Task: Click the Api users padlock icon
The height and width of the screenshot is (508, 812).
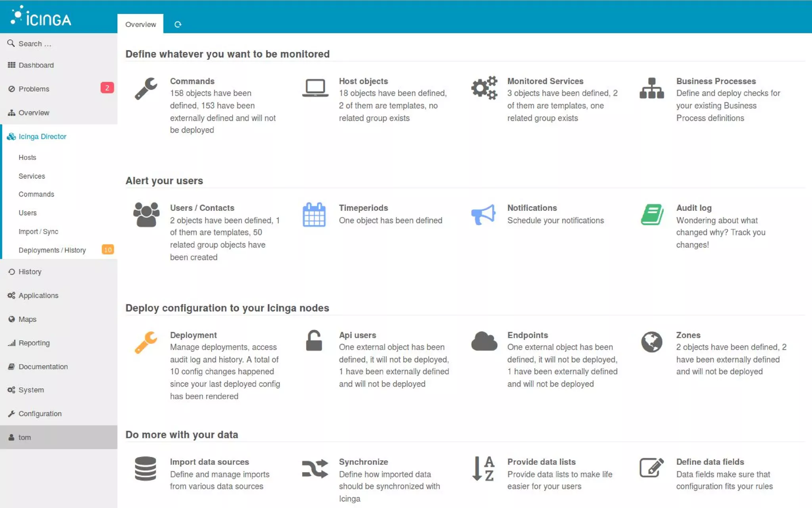Action: pos(314,341)
